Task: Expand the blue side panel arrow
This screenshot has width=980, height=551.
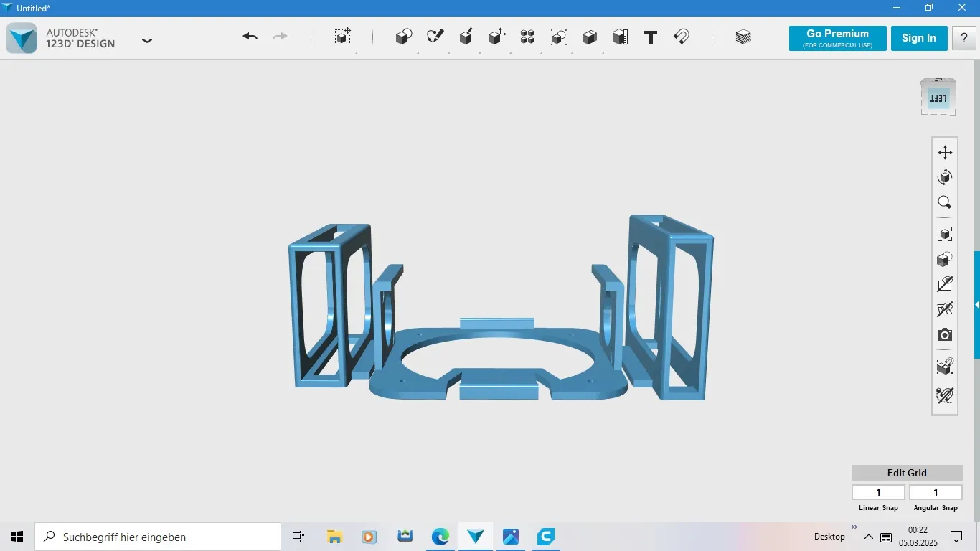Action: (x=976, y=305)
